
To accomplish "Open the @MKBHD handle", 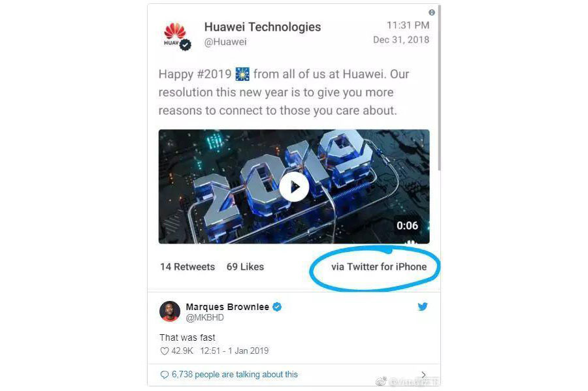I will point(204,318).
